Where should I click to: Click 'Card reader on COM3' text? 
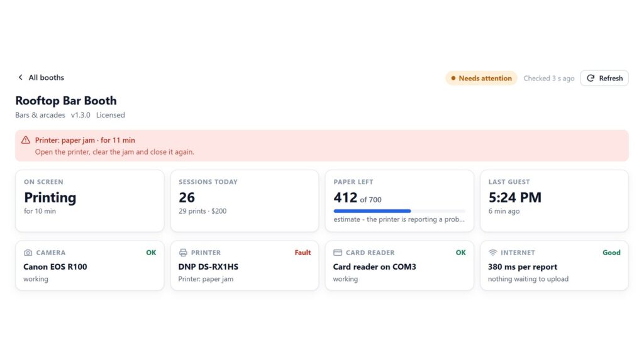[375, 266]
